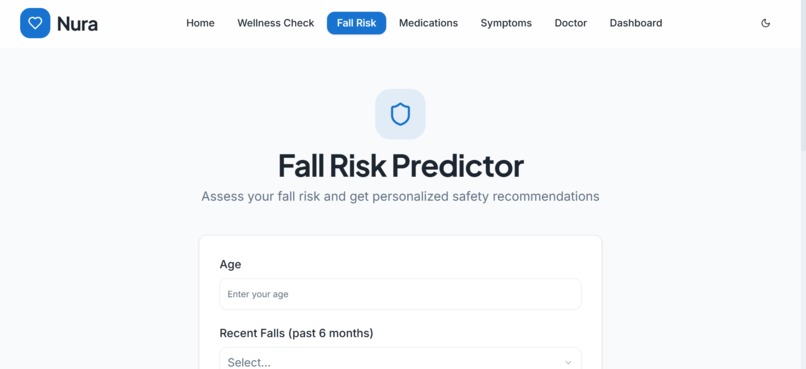Click the Age field label
This screenshot has height=369, width=806.
coord(230,264)
